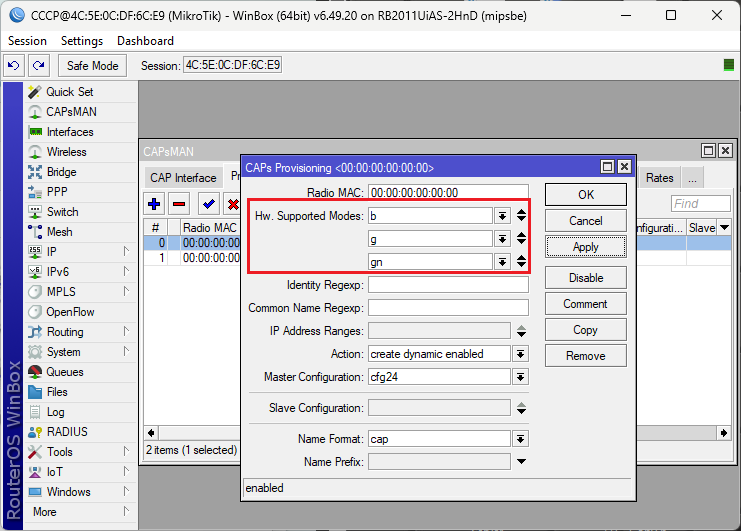Open the Settings menu

(82, 41)
